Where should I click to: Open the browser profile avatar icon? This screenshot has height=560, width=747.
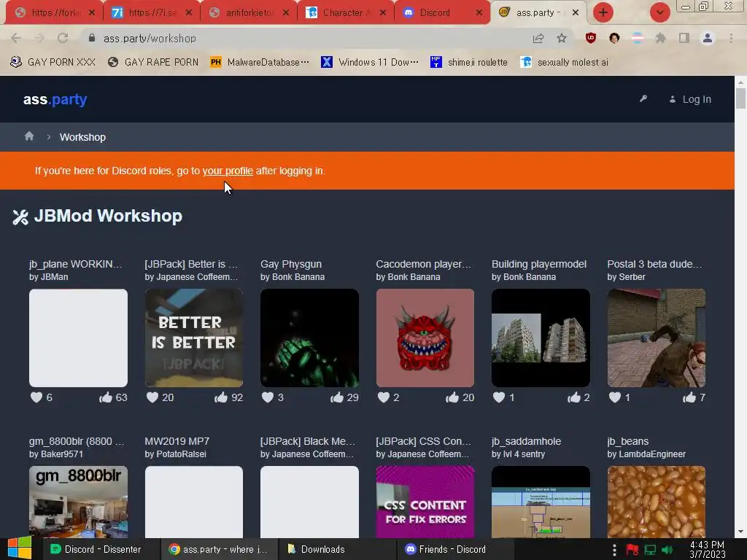708,38
